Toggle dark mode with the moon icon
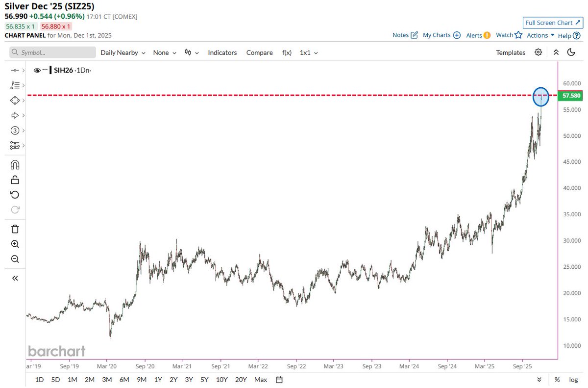 571,52
